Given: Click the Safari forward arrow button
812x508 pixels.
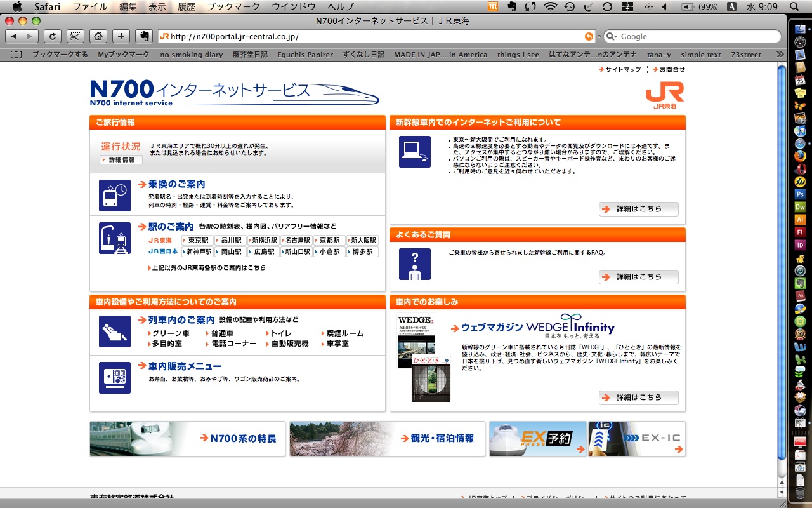Looking at the screenshot, I should coord(30,36).
